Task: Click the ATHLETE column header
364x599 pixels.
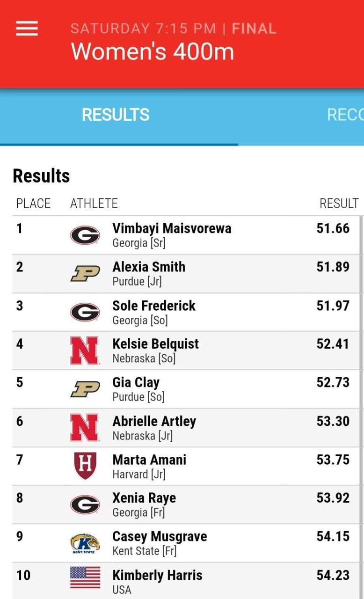Action: pos(94,204)
